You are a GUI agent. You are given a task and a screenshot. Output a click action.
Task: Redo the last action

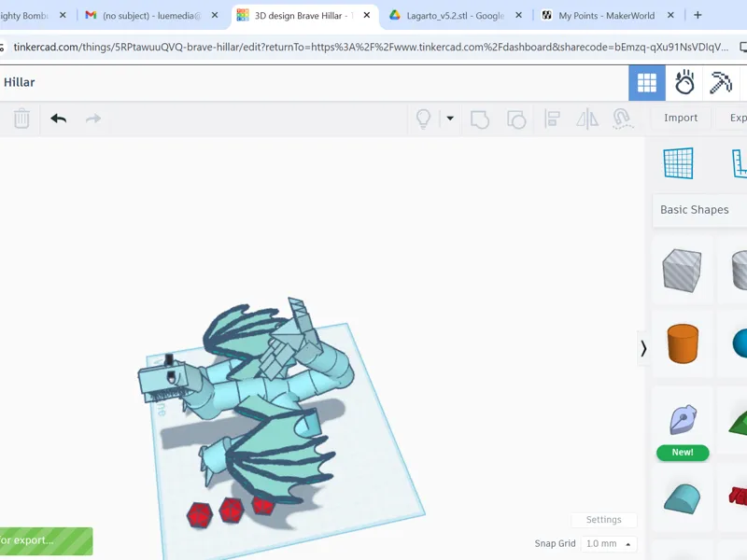point(93,119)
